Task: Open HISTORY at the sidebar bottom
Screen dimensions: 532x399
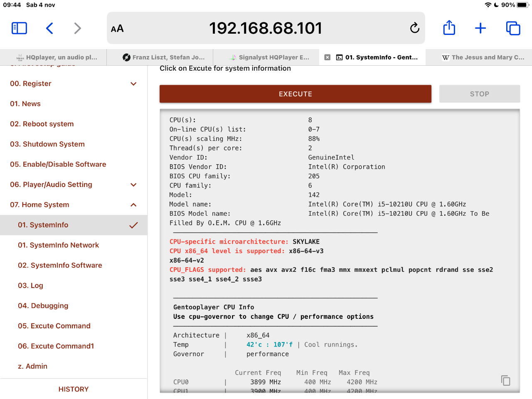Action: (74, 389)
